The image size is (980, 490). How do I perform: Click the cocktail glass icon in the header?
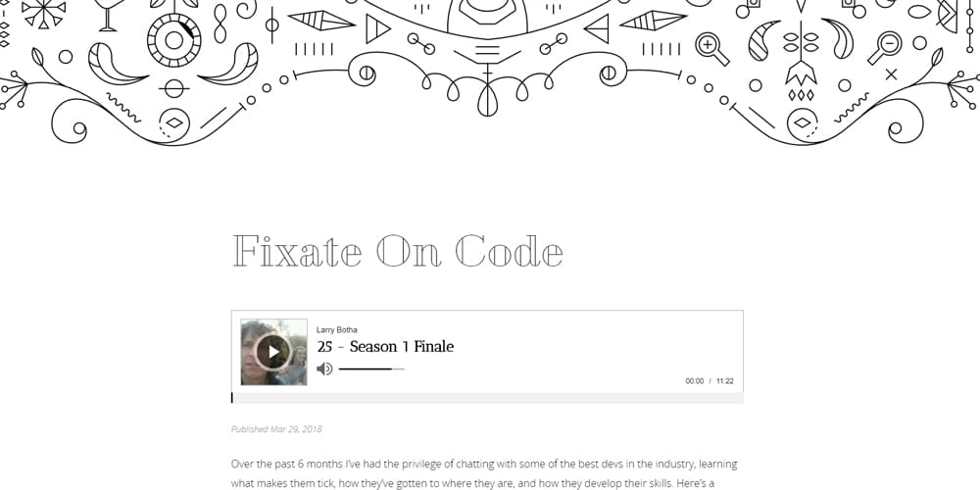pyautogui.click(x=109, y=15)
